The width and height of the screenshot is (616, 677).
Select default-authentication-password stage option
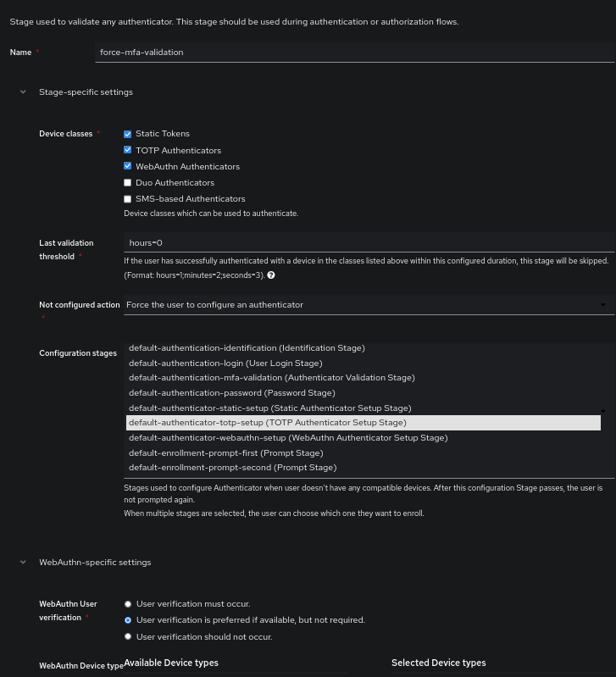pos(363,393)
